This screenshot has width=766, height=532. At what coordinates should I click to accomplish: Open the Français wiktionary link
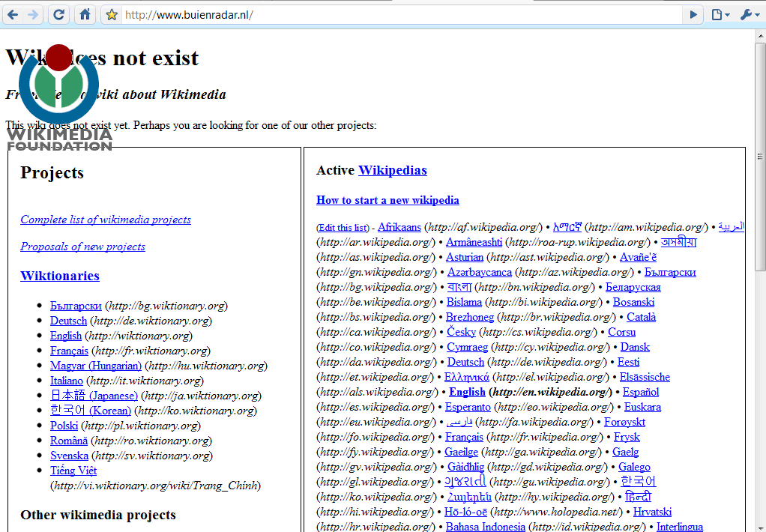[70, 351]
